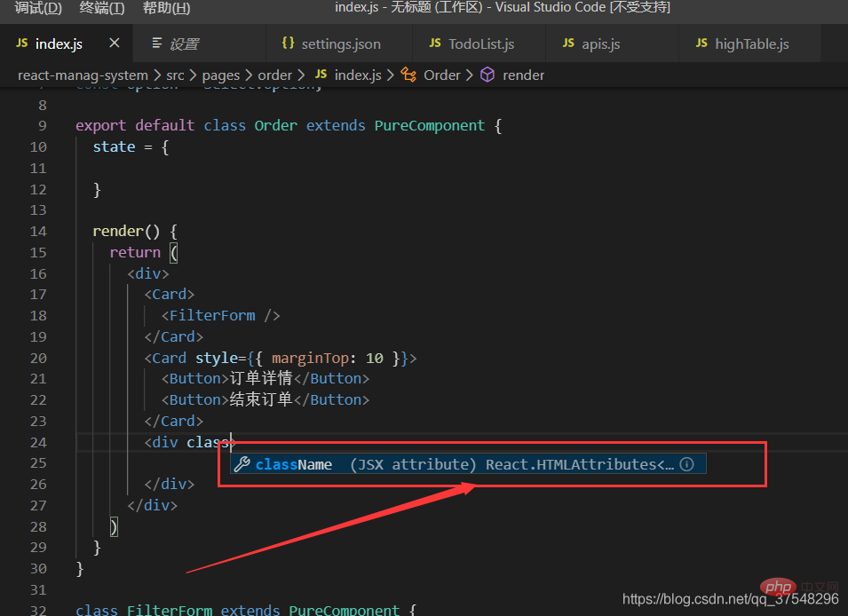
Task: Click the closing </div> tag on line 26
Action: click(170, 484)
